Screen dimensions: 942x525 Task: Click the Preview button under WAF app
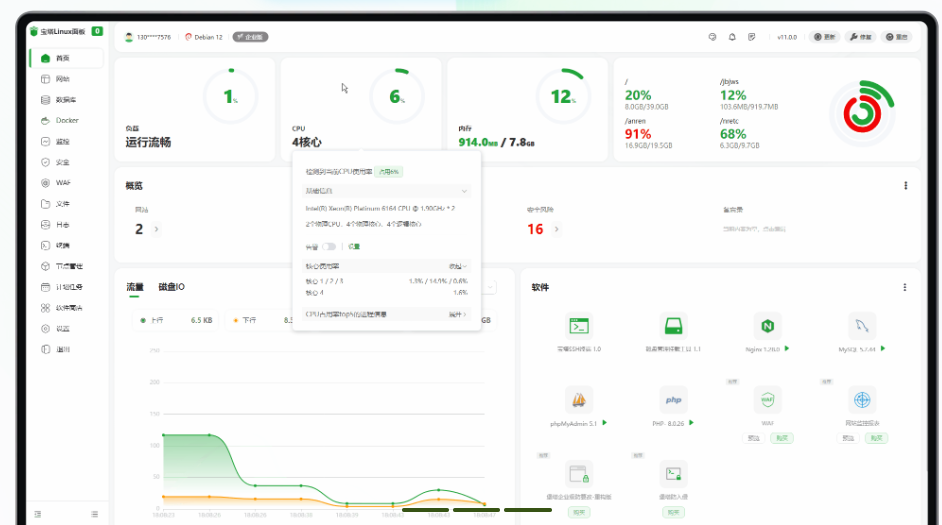(753, 439)
